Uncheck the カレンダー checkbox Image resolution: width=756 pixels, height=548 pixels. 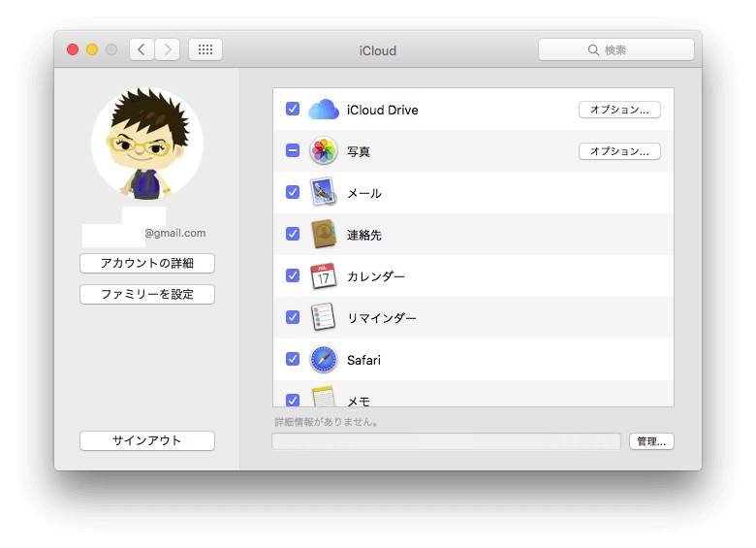pyautogui.click(x=293, y=275)
